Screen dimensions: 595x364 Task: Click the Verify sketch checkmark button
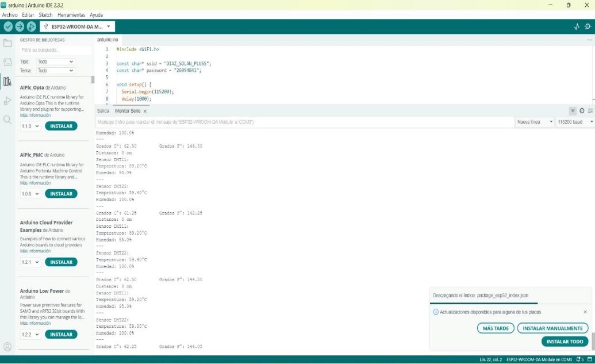[8, 26]
